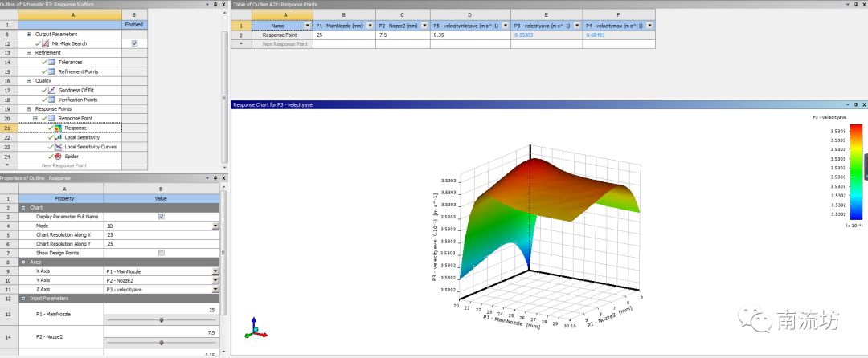
Task: Open the Spider chart icon
Action: click(58, 157)
